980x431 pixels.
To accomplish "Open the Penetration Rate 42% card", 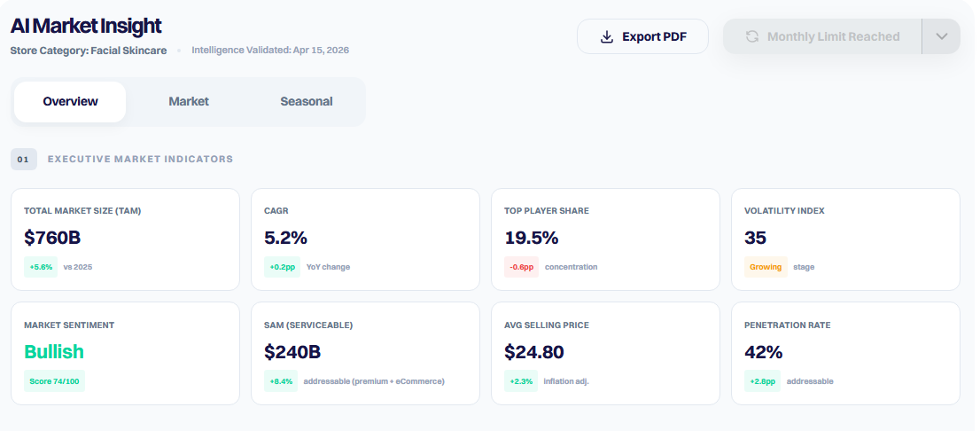I will pos(845,354).
